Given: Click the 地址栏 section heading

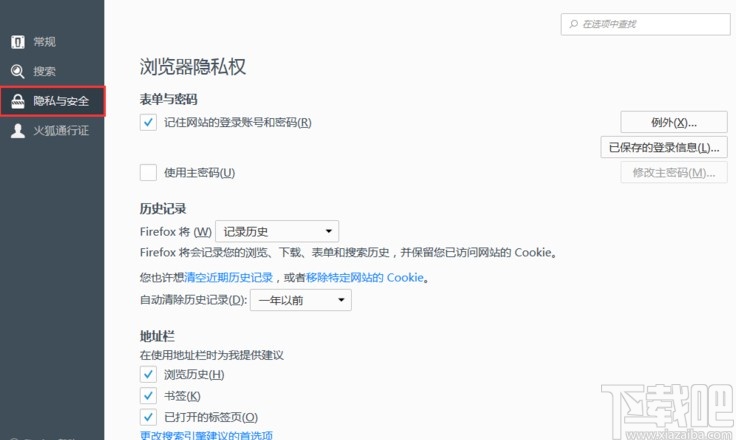Looking at the screenshot, I should point(157,336).
